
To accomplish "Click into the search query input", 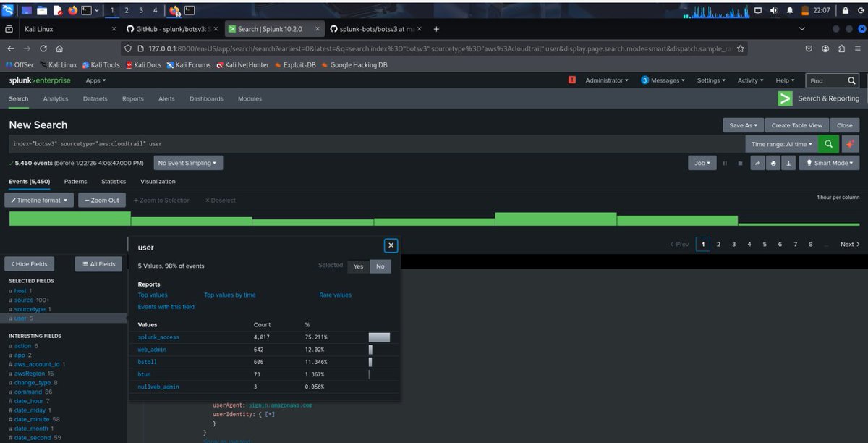I will tap(376, 144).
